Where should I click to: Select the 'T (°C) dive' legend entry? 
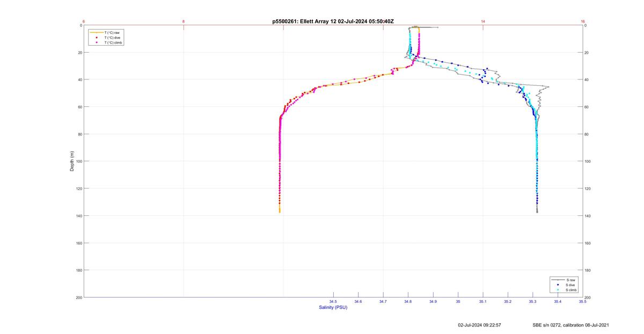pyautogui.click(x=113, y=38)
